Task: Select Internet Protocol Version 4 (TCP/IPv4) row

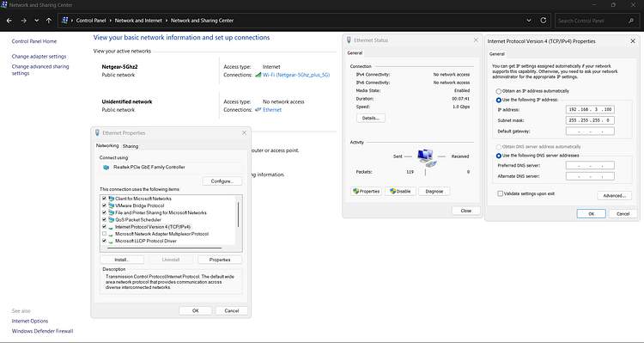Action: click(x=152, y=227)
